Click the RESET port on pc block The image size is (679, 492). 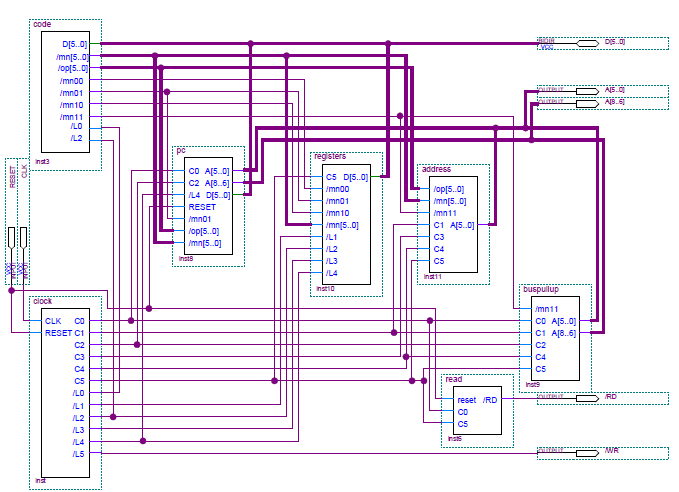coord(202,207)
